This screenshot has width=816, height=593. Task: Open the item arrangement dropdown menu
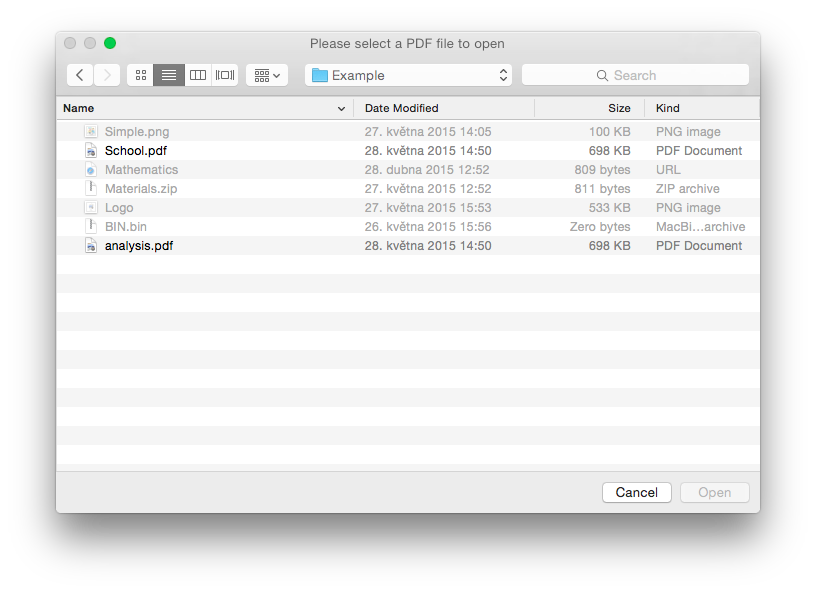[x=266, y=74]
